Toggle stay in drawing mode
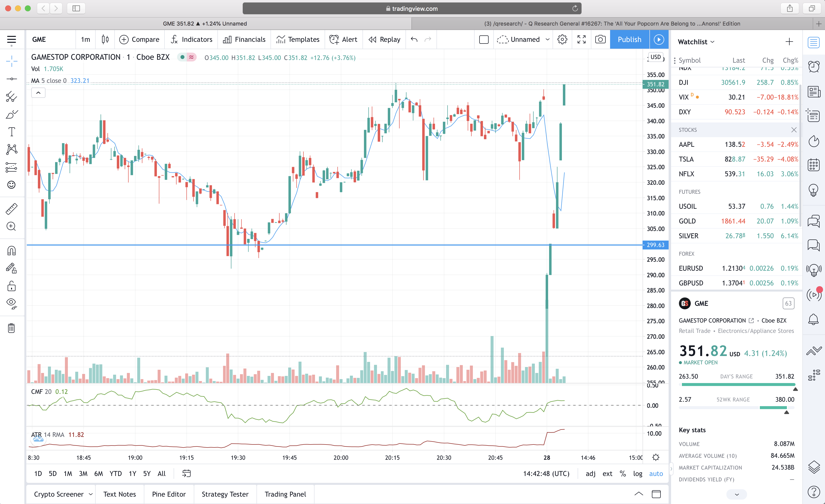Screen dimensions: 825x504 point(11,268)
